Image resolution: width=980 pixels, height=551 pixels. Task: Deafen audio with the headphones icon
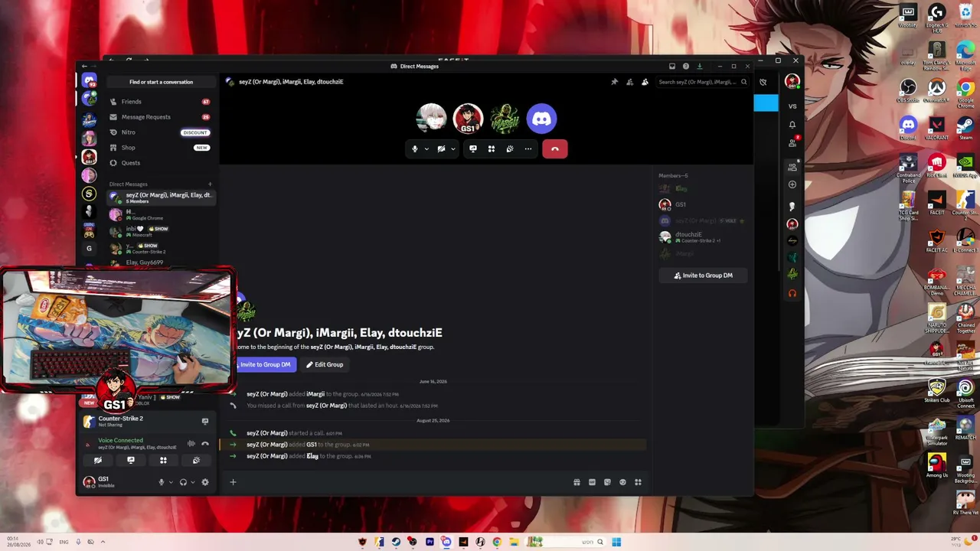(183, 482)
